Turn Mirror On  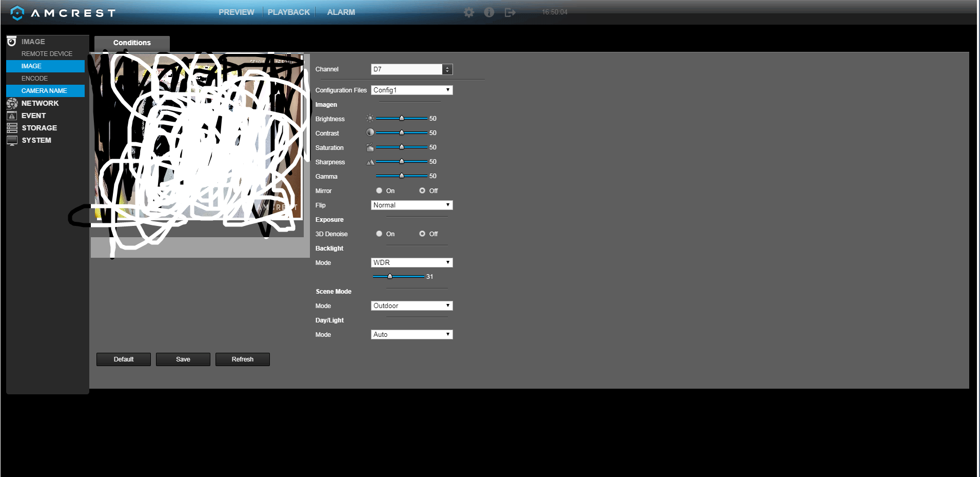[x=379, y=190]
